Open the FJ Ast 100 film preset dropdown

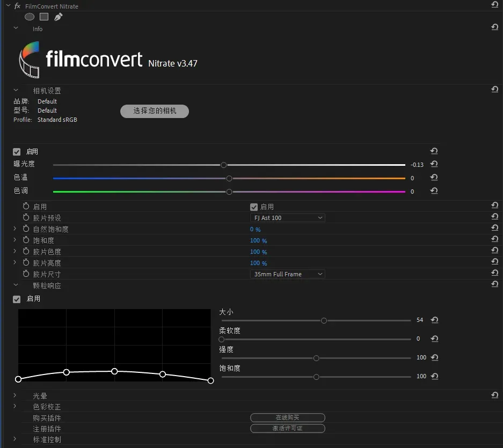coord(288,218)
